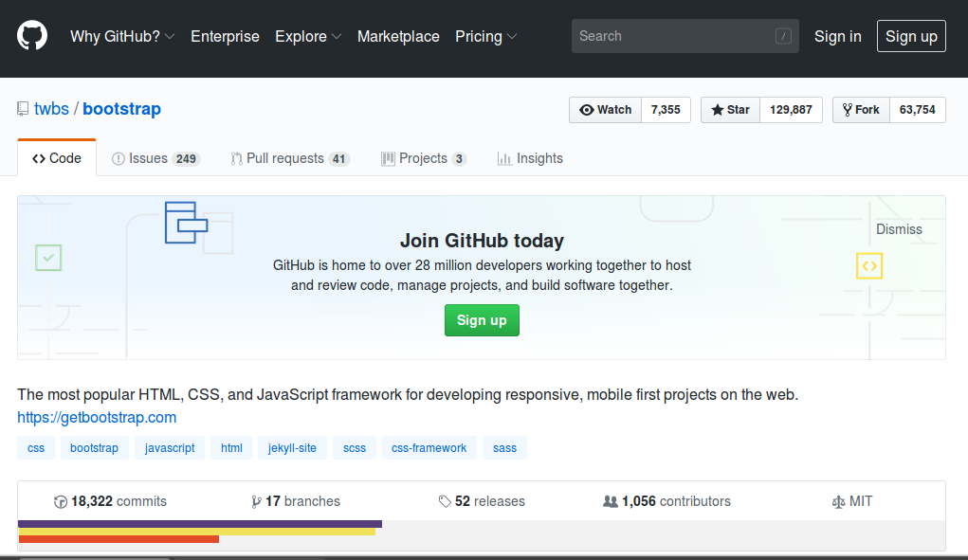
Task: Click the GitHub Octocat logo
Action: 32,37
